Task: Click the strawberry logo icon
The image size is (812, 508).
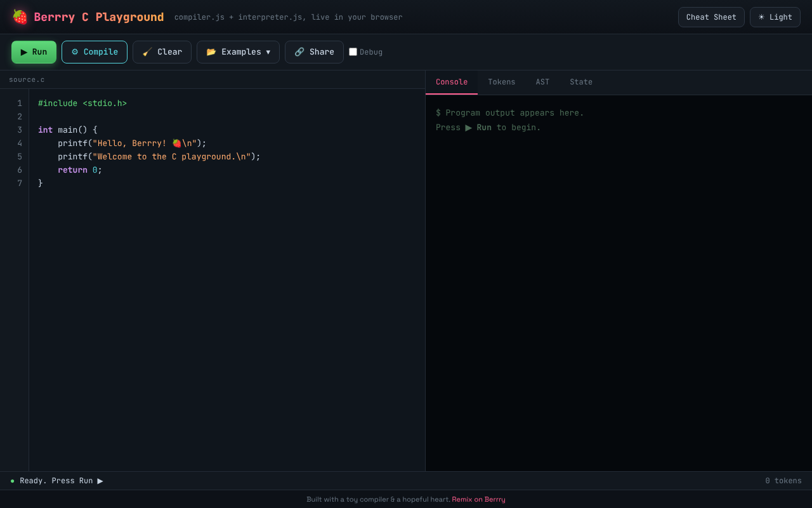Action: [20, 17]
